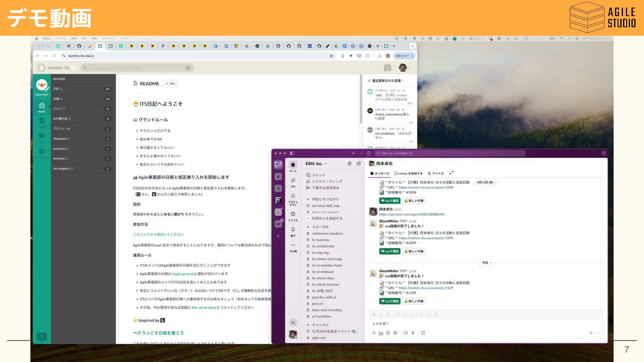The height and width of the screenshot is (362, 644).
Task: Open the メッセージ tab in Slack conversation
Action: click(380, 173)
